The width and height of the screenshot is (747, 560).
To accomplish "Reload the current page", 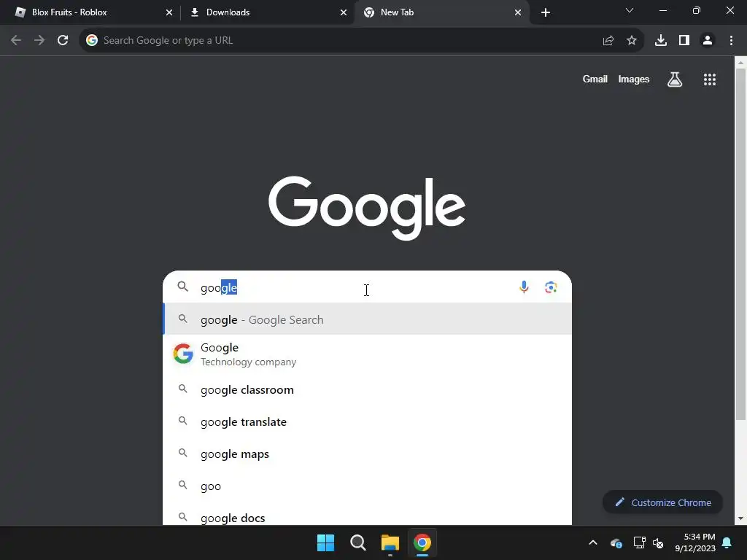I will (x=63, y=41).
